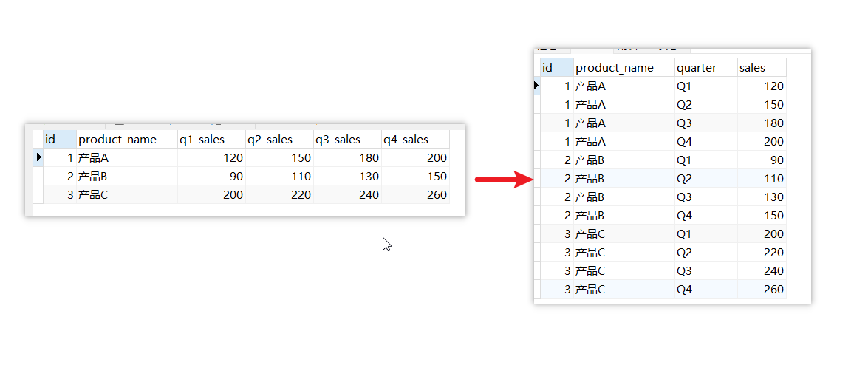Image resolution: width=868 pixels, height=365 pixels.
Task: Click sales value 240 in 产品C Q3 row
Action: pyautogui.click(x=762, y=271)
